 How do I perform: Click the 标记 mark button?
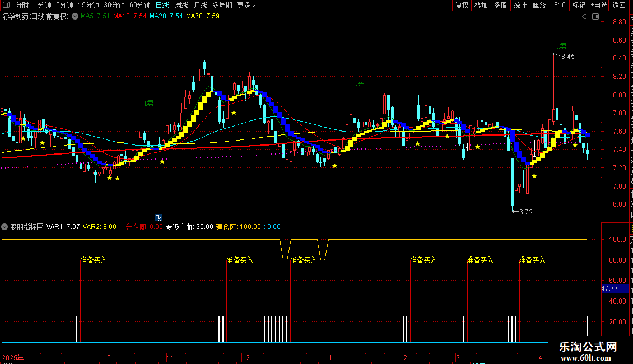click(579, 5)
